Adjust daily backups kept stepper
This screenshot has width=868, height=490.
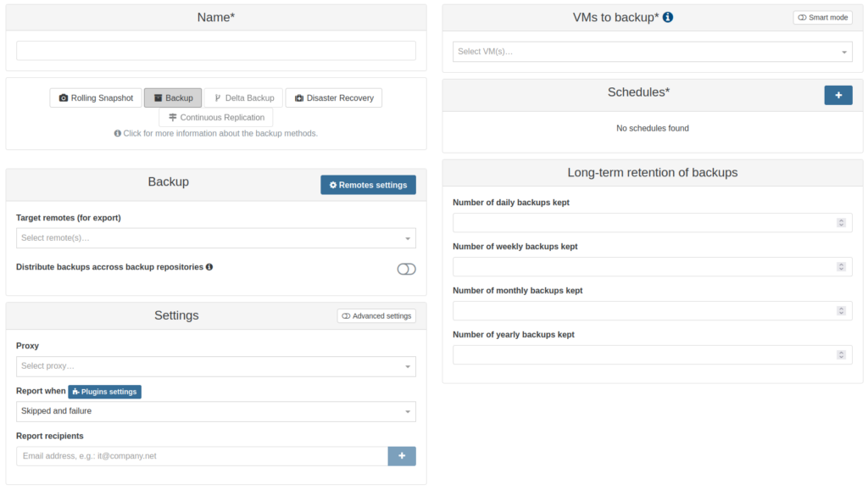pos(840,223)
